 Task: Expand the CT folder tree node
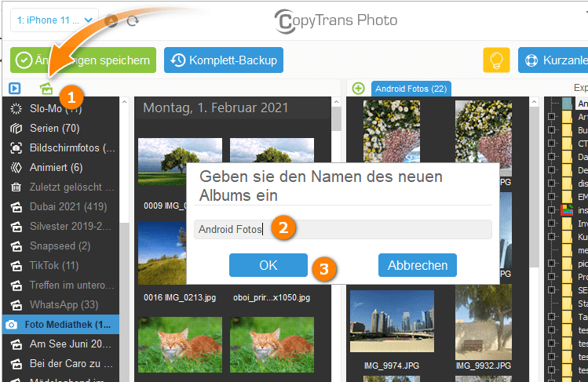point(551,143)
